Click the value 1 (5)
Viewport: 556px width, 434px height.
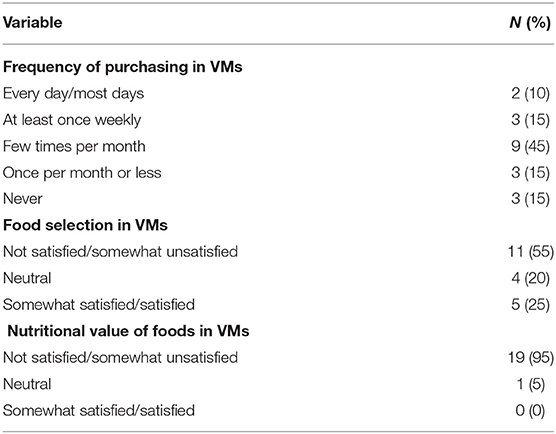[x=530, y=384]
